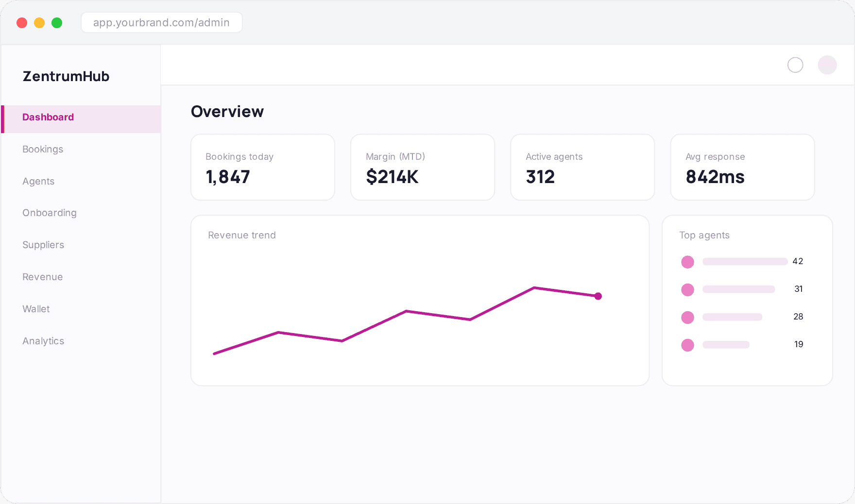Click the agent score 19
The height and width of the screenshot is (504, 855).
point(799,344)
